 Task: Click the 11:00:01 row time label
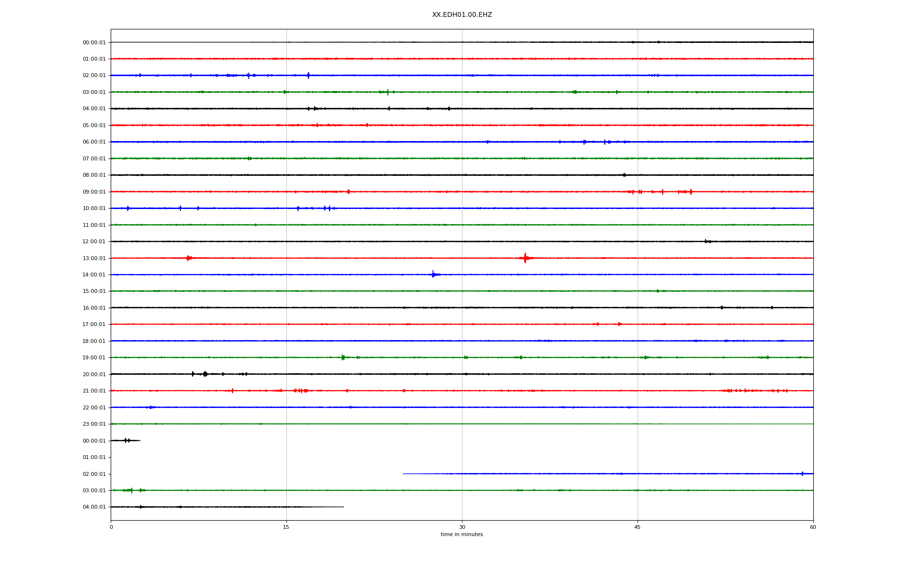[x=94, y=225]
